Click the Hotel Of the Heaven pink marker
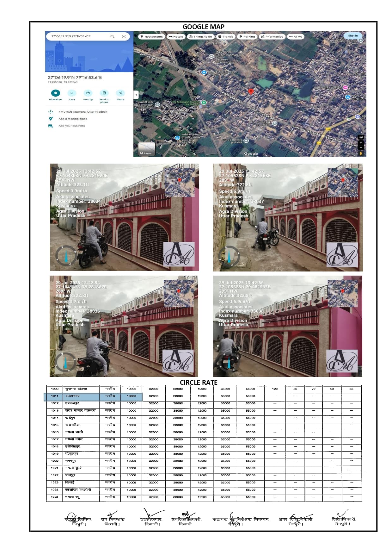The width and height of the screenshot is (392, 555). click(345, 88)
